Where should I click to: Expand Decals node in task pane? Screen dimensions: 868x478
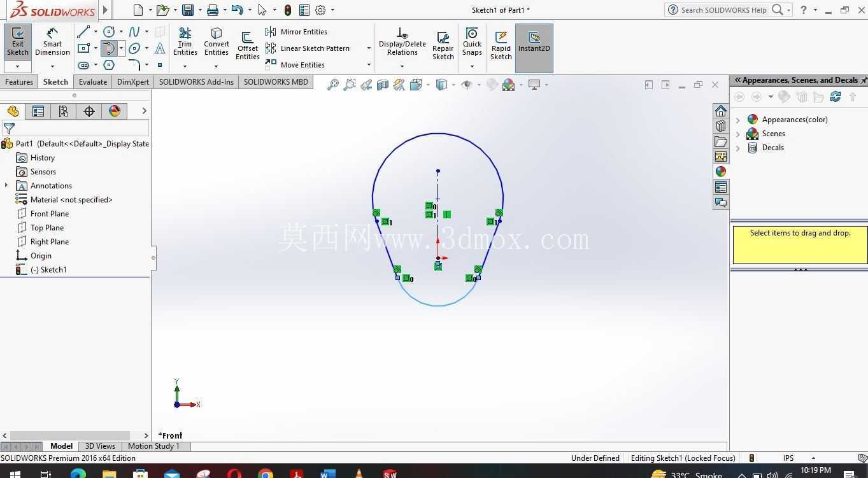(x=738, y=148)
